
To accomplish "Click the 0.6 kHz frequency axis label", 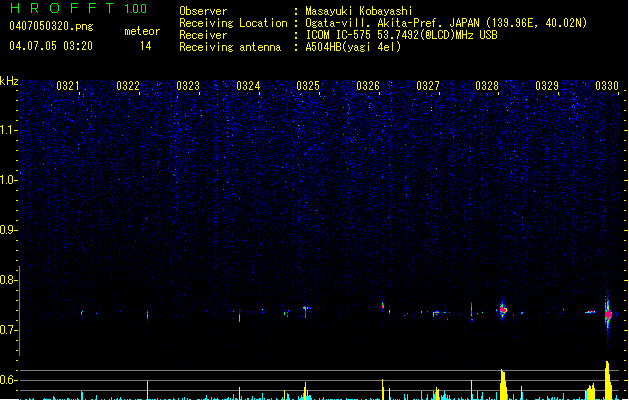I will [8, 380].
